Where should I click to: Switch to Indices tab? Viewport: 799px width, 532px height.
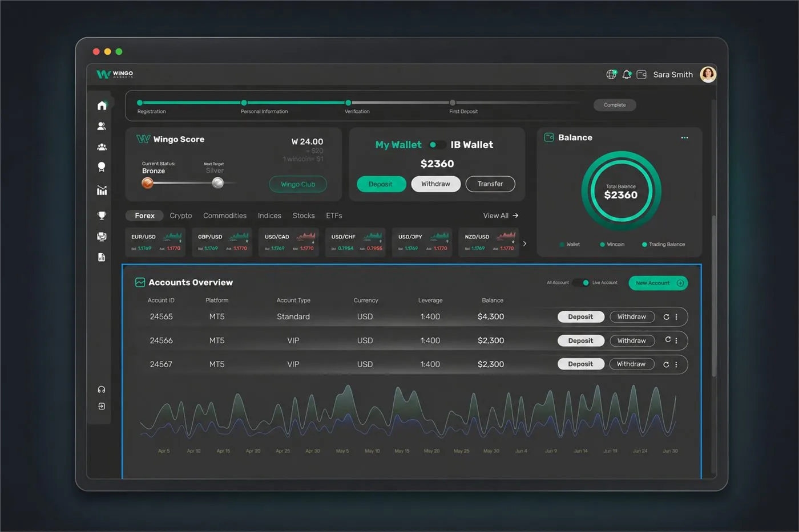tap(269, 216)
